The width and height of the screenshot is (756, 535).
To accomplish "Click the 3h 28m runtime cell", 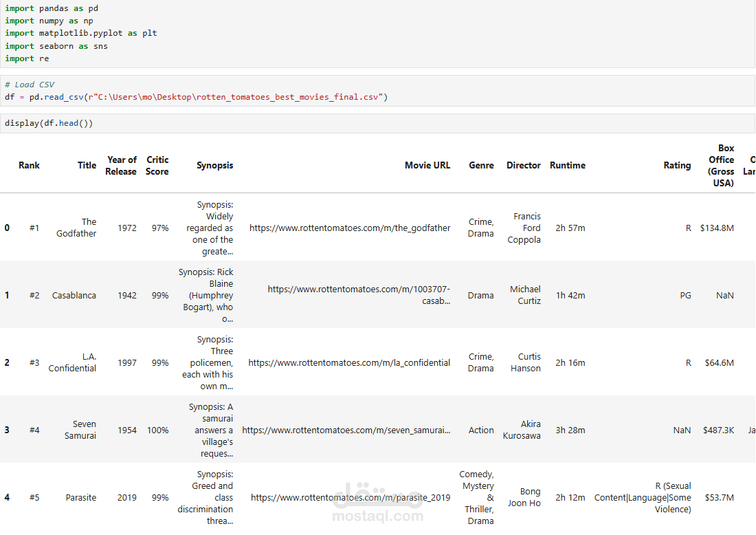I will coord(570,430).
